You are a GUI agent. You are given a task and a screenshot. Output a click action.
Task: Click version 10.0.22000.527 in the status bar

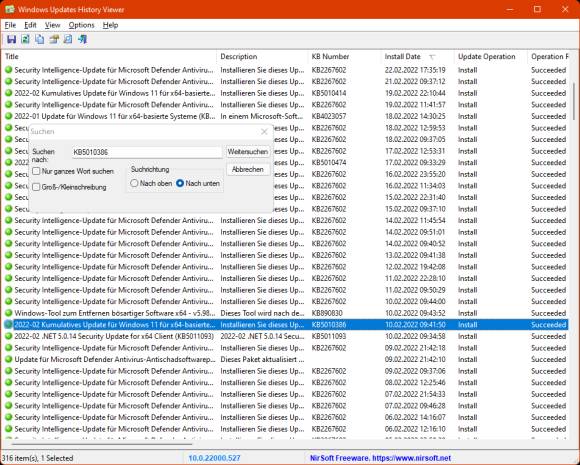[215, 458]
